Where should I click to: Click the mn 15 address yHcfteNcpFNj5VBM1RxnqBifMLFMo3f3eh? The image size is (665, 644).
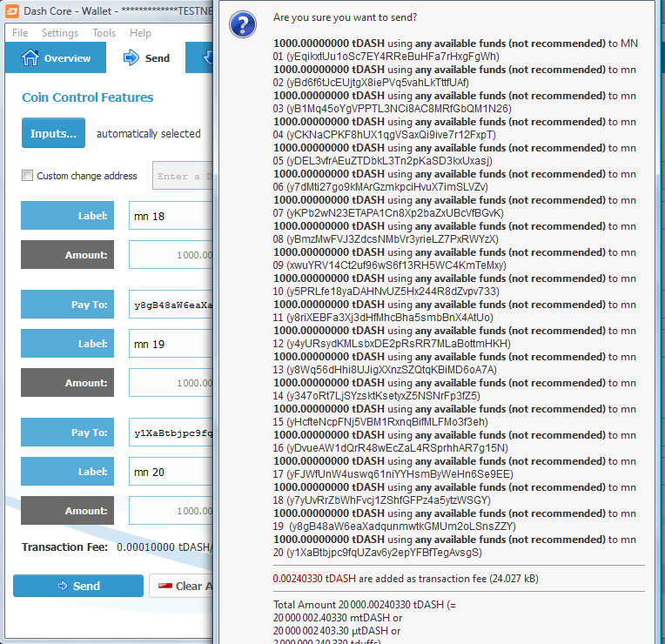pos(387,422)
